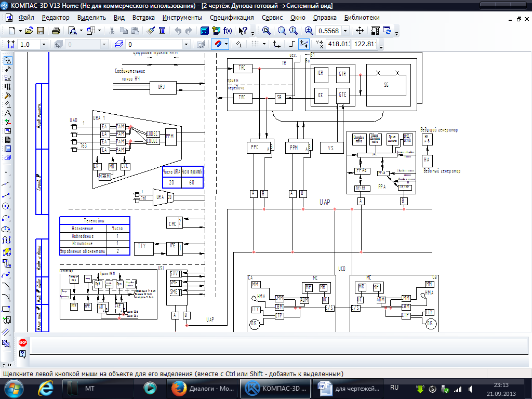Open the Редактор menu
This screenshot has width=532, height=399.
pos(56,18)
